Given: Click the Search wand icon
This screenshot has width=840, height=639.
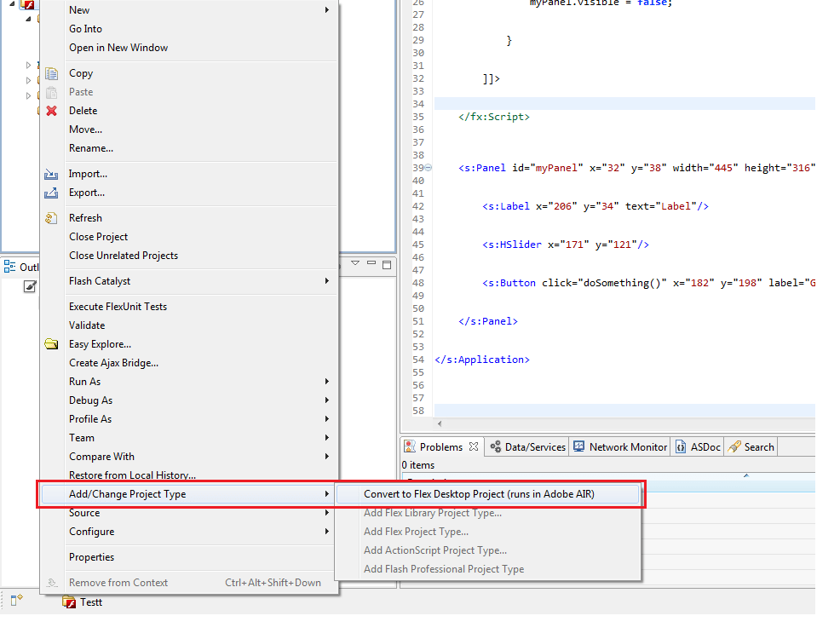Looking at the screenshot, I should click(x=734, y=446).
